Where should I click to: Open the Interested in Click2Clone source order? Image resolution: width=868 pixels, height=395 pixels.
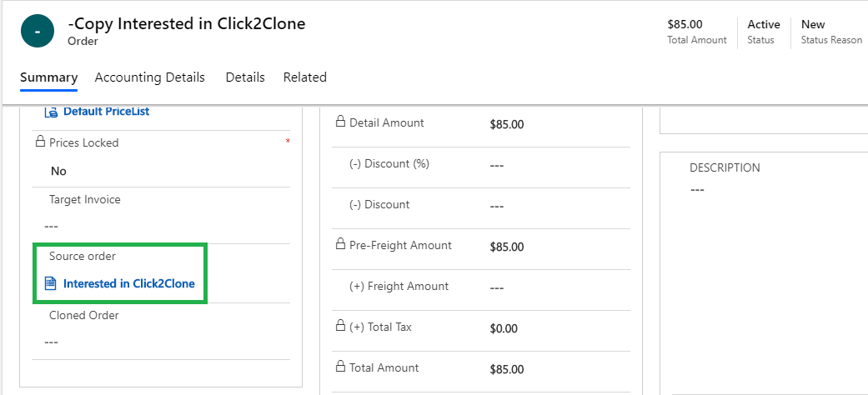tap(128, 283)
